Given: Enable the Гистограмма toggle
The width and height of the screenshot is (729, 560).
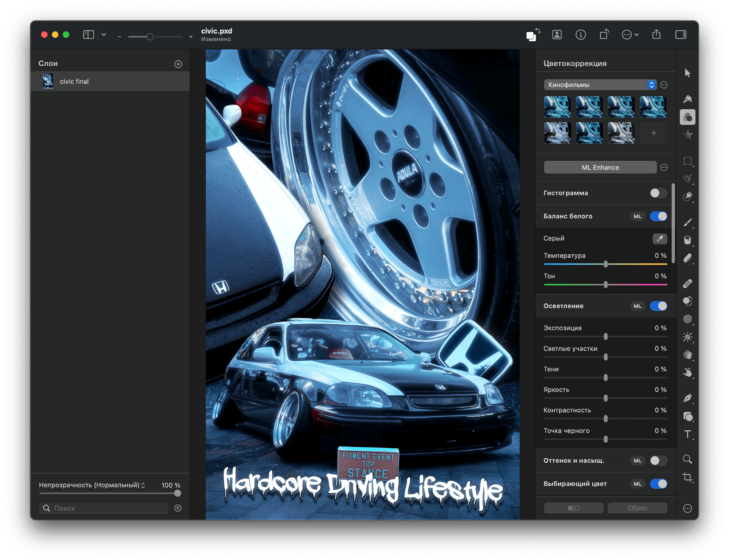Looking at the screenshot, I should point(658,193).
